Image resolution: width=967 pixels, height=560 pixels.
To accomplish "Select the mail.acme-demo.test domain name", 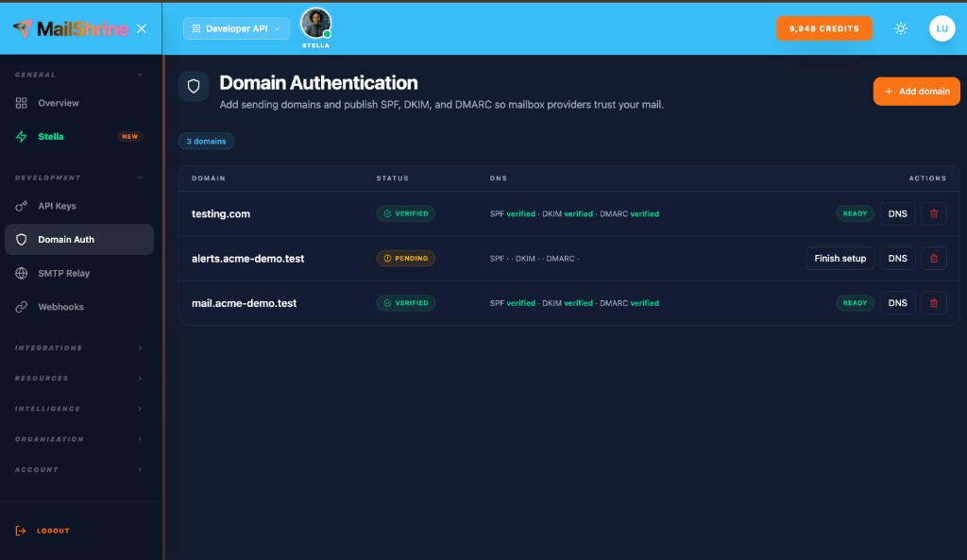I will click(245, 303).
